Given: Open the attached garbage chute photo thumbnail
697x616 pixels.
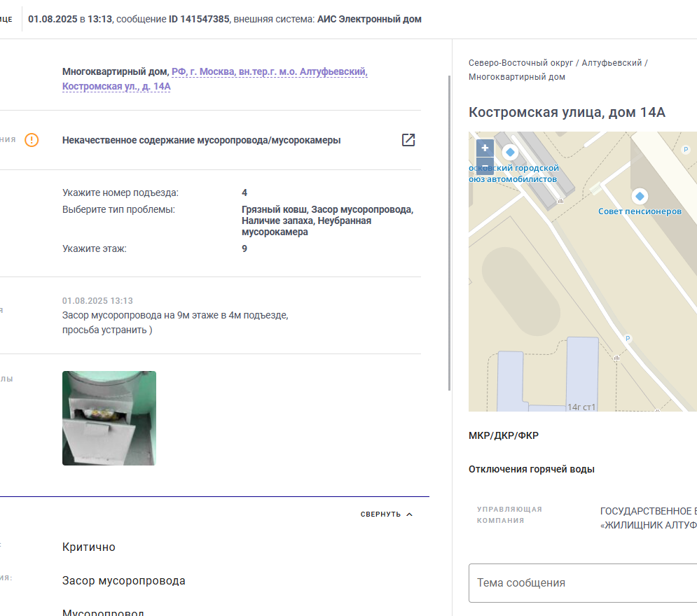Looking at the screenshot, I should [109, 419].
